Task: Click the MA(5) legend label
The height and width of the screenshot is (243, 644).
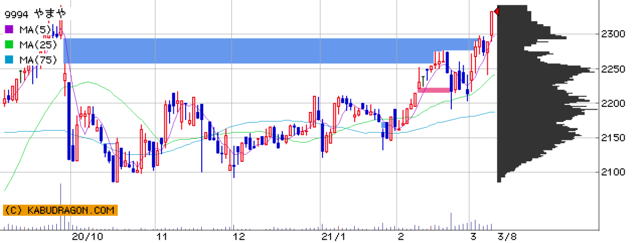Action: click(35, 29)
